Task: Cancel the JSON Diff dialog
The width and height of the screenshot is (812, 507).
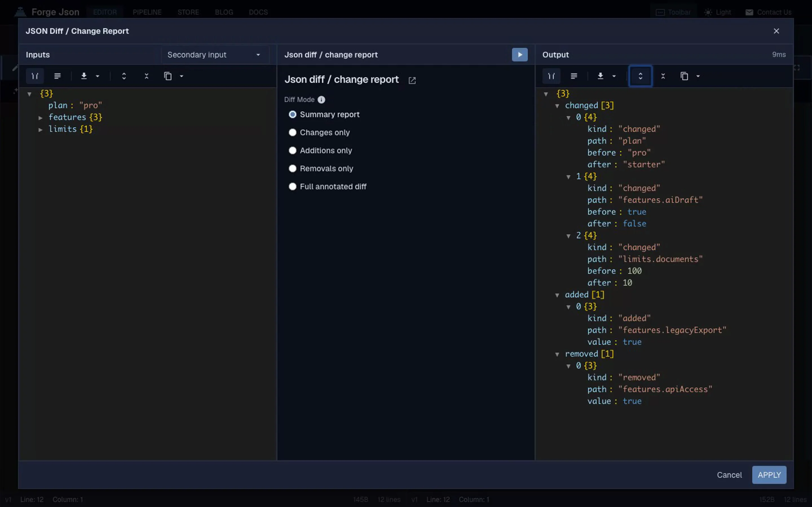Action: (x=729, y=475)
